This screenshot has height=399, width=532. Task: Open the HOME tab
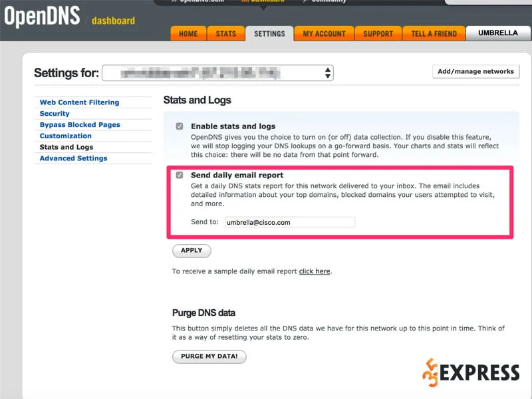click(x=188, y=34)
